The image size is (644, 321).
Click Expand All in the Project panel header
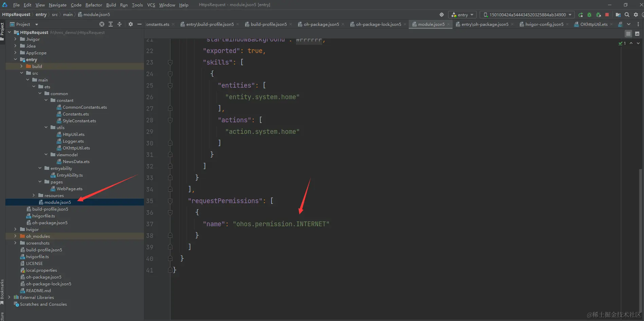[x=111, y=24]
